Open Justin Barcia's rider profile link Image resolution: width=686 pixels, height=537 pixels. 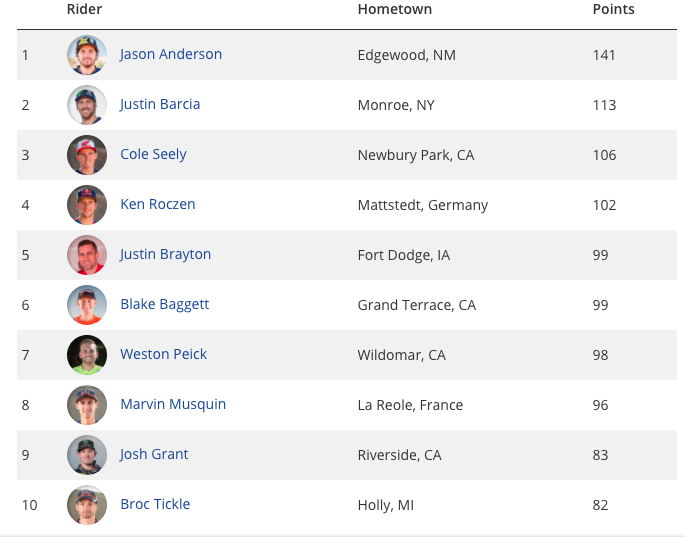pos(160,104)
